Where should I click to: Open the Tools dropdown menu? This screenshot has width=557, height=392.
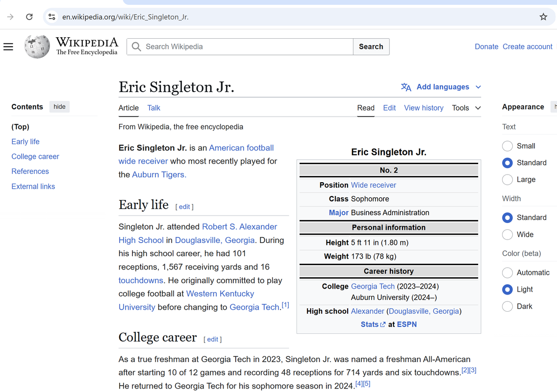pos(466,108)
